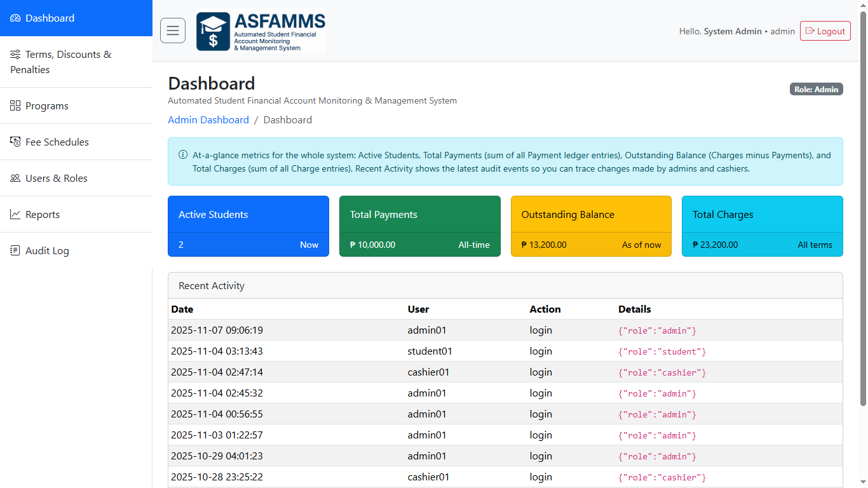Click the Role: Admin badge

point(816,90)
